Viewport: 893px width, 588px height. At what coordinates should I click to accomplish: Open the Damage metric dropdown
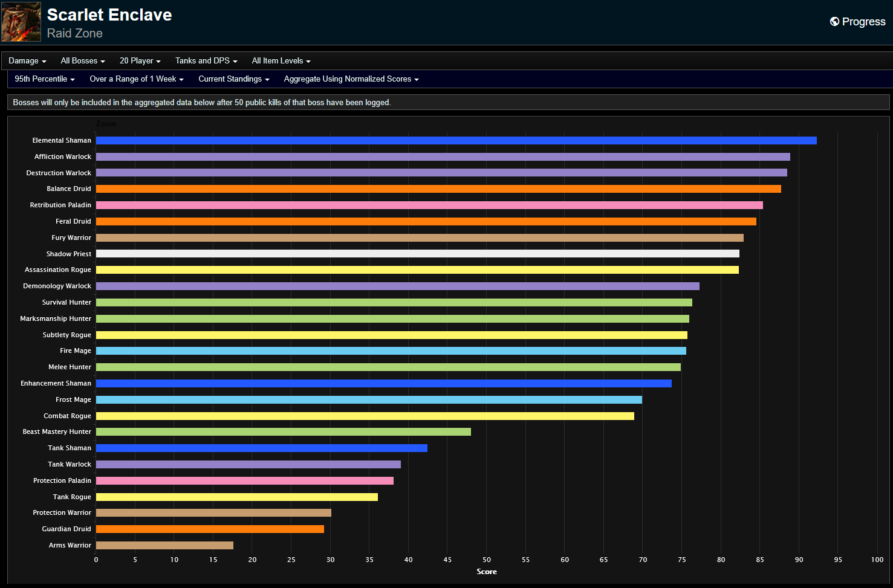point(25,60)
